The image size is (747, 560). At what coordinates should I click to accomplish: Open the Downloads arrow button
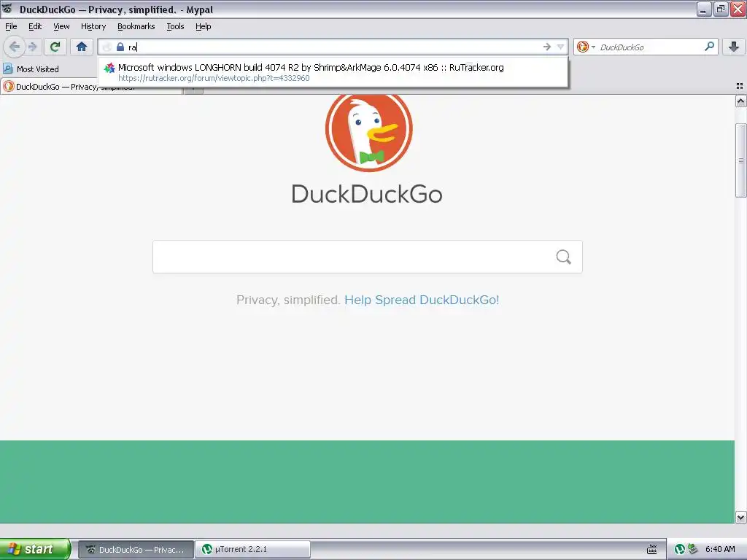click(734, 47)
